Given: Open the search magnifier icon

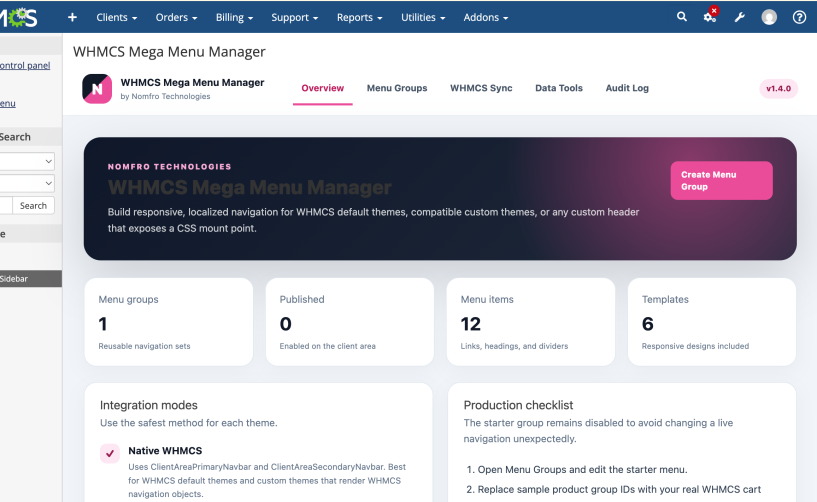Looking at the screenshot, I should pyautogui.click(x=682, y=17).
